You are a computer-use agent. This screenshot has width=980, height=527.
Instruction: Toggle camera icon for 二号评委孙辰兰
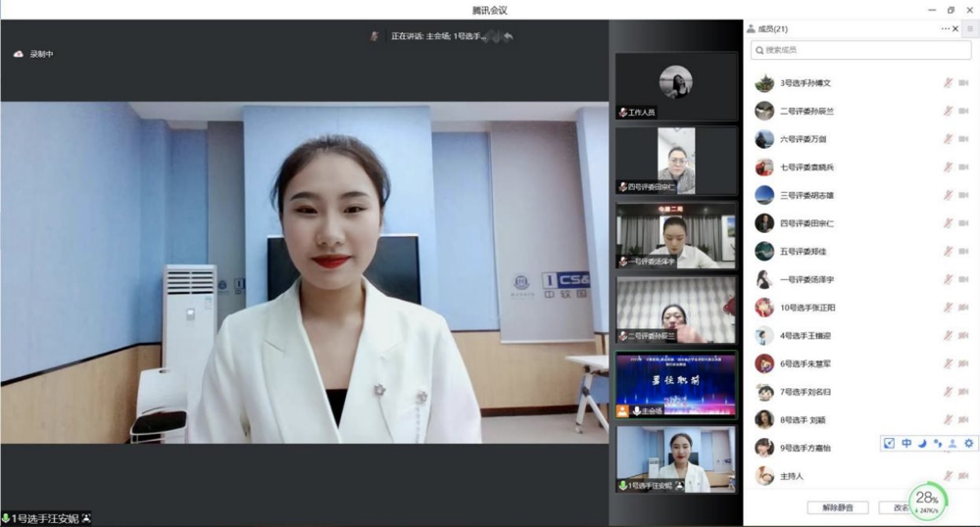964,112
